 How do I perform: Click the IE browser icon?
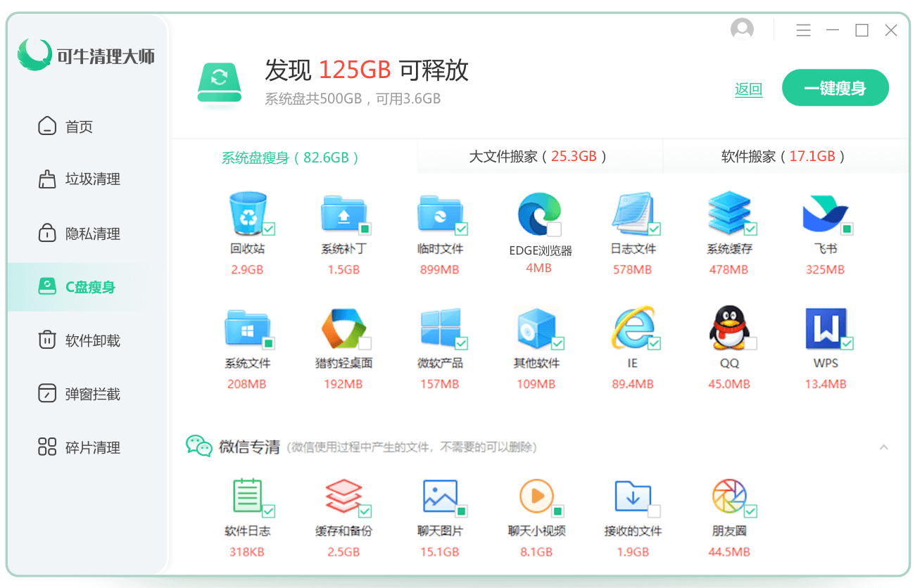[633, 328]
